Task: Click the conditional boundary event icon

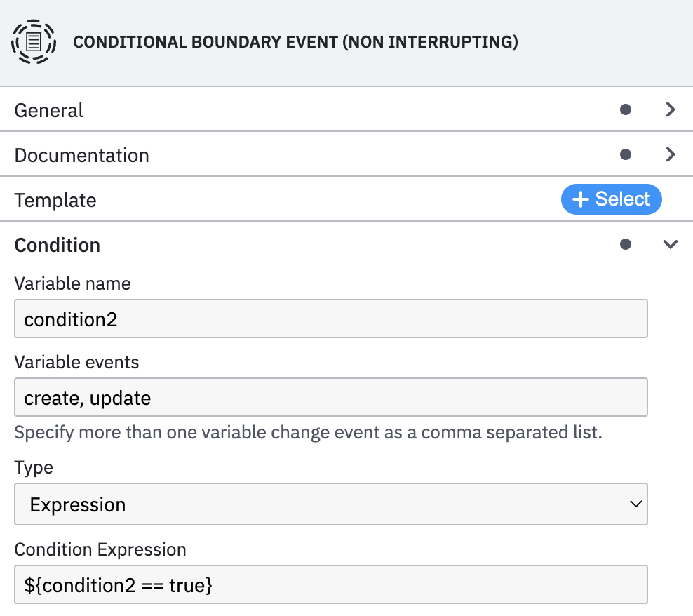Action: pos(34,42)
